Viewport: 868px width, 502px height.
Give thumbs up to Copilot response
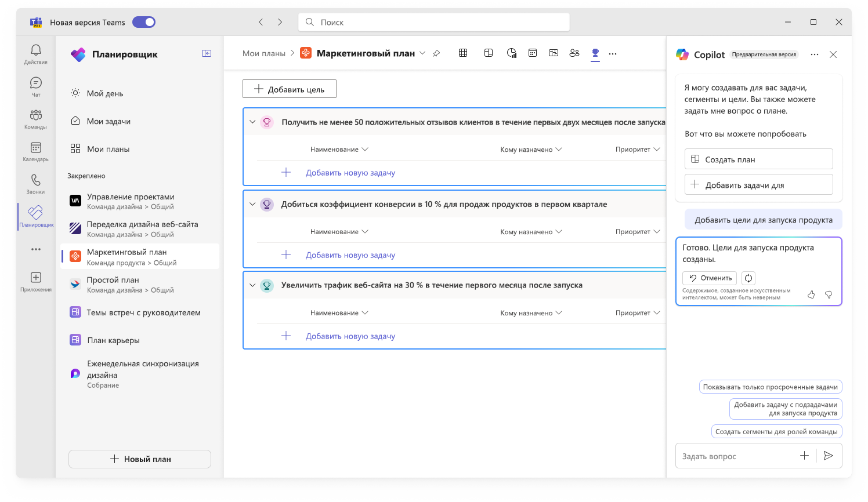pyautogui.click(x=811, y=294)
